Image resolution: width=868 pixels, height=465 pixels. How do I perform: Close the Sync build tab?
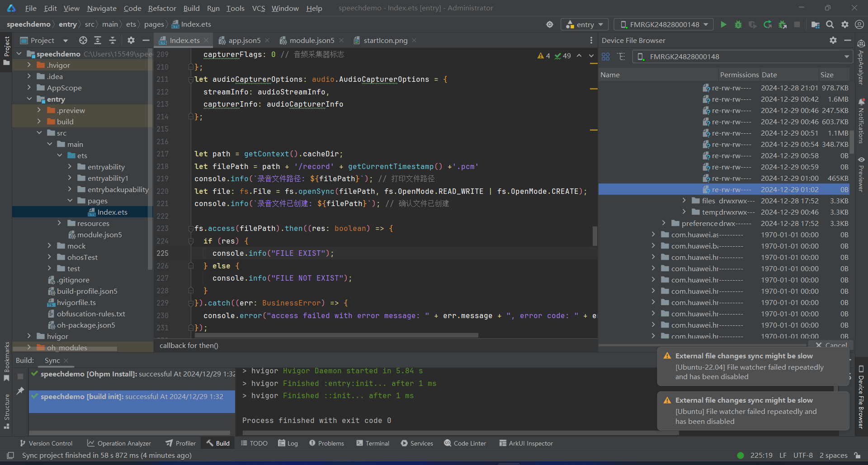[x=66, y=361]
